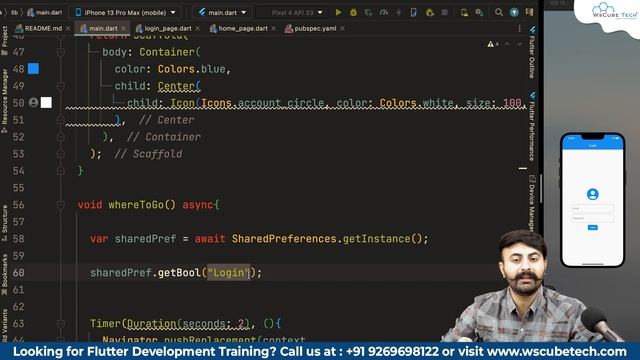This screenshot has width=640, height=360.
Task: Start debugging with the bug icon
Action: click(353, 13)
